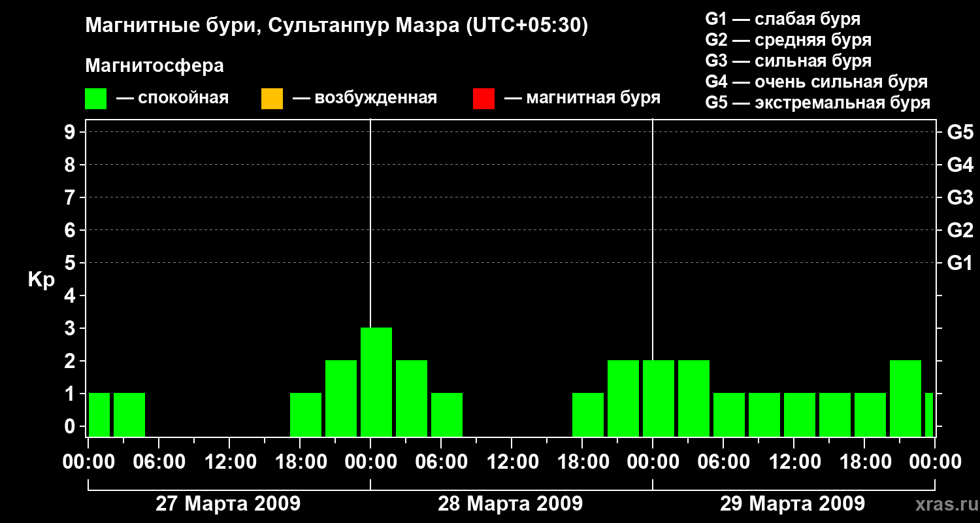Select the '28 Марта 2009' date label
The height and width of the screenshot is (523, 980).
pyautogui.click(x=510, y=504)
